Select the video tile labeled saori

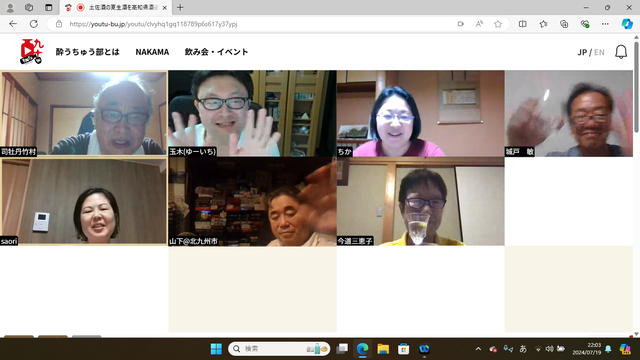(x=84, y=202)
